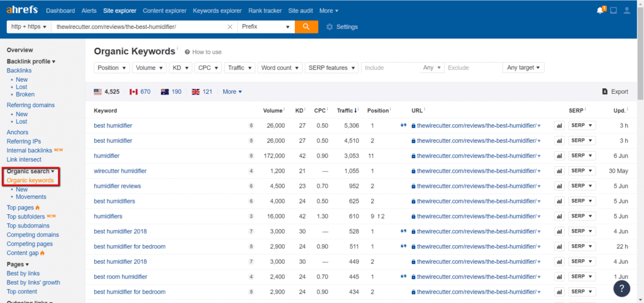Image resolution: width=644 pixels, height=303 pixels.
Task: Open history chart icon for 'humidifier' row
Action: [559, 156]
